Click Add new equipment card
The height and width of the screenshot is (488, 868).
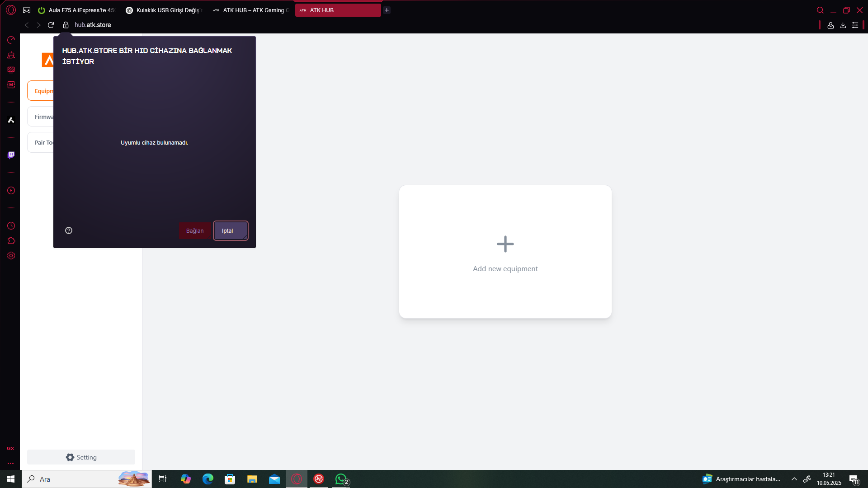tap(505, 252)
